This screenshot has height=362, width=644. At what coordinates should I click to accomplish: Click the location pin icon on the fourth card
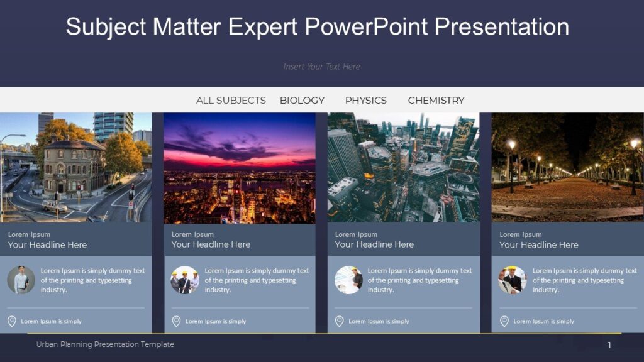(504, 321)
